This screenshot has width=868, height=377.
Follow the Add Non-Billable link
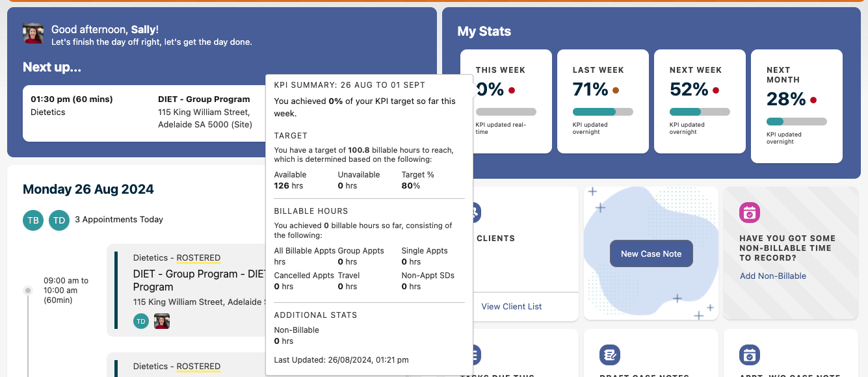[x=772, y=276]
